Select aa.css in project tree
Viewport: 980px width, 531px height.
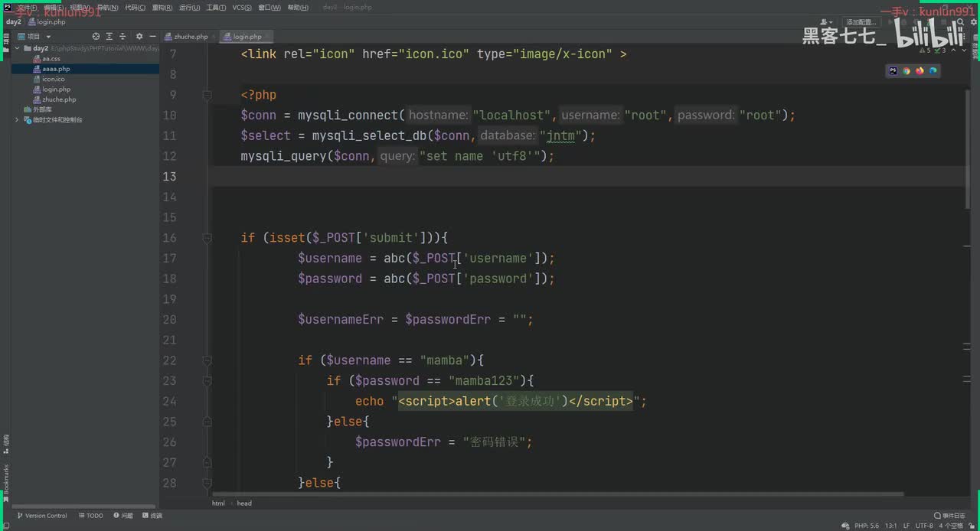coord(51,59)
